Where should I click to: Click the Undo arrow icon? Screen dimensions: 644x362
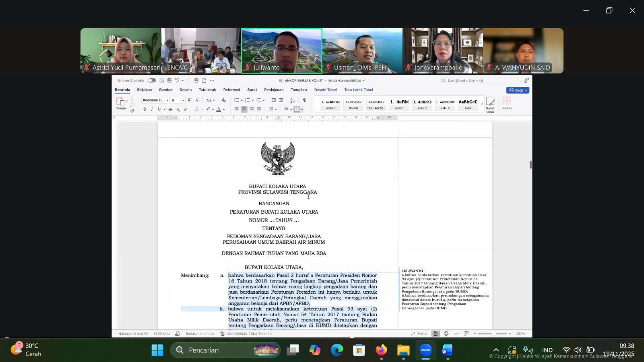pos(177,80)
